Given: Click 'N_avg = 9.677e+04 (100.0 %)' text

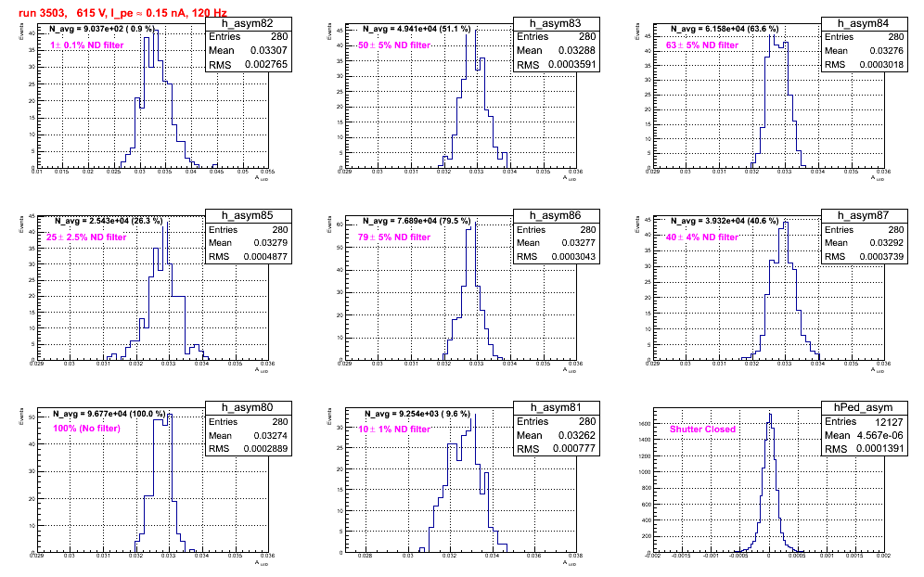Looking at the screenshot, I should coord(109,415).
